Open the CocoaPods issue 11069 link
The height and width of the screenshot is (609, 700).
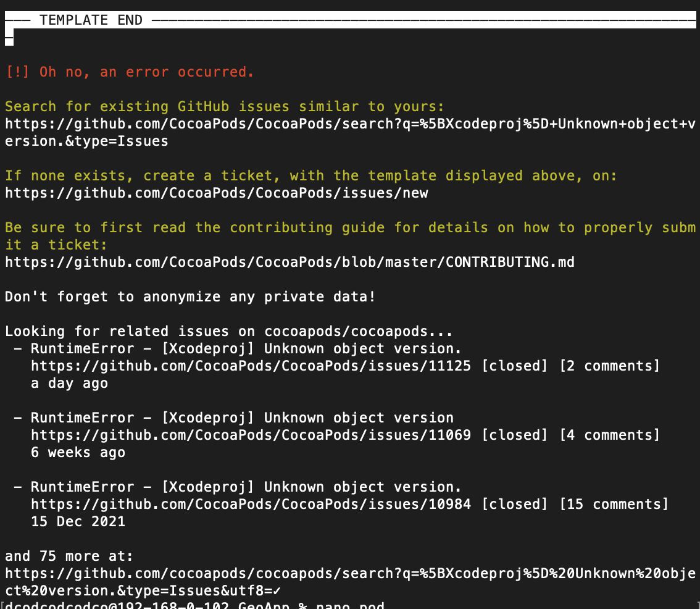251,435
